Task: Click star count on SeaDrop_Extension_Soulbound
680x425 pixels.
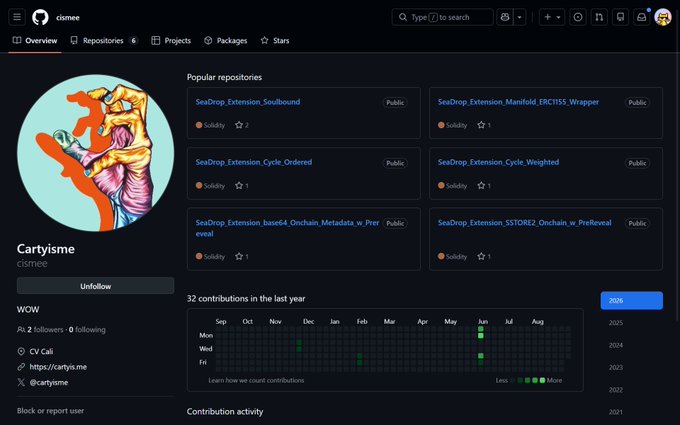Action: coord(242,125)
